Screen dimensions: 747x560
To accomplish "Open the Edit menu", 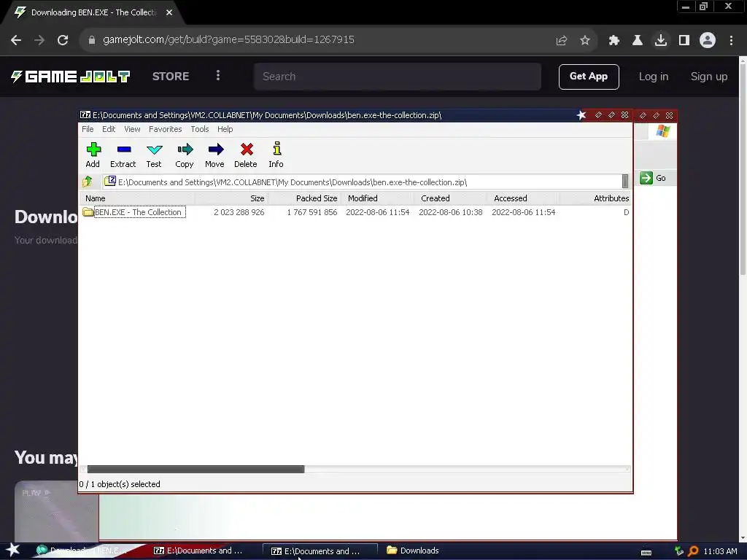I will (109, 129).
